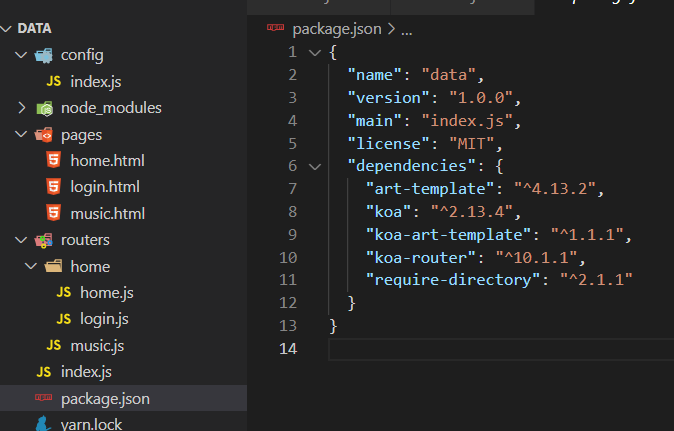
Task: Fold the root JSON object at line 1
Action: tap(315, 52)
